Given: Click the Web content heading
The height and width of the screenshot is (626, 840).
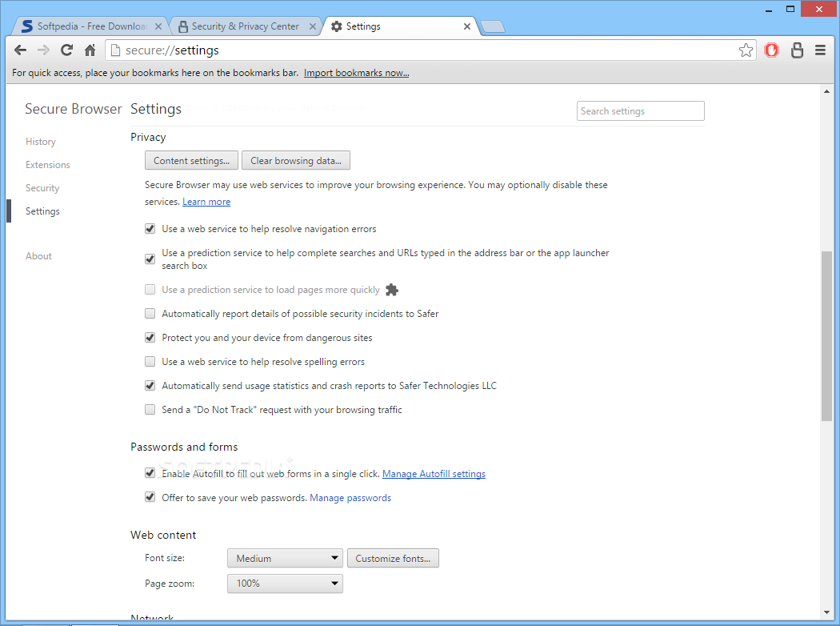Looking at the screenshot, I should tap(163, 535).
